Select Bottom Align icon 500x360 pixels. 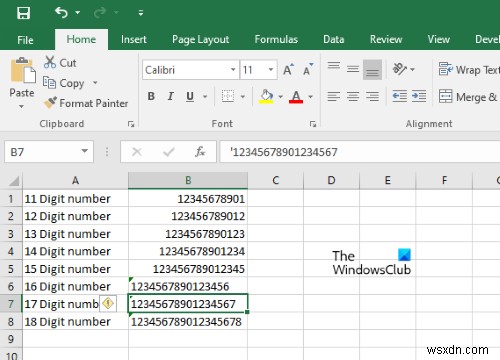(x=372, y=70)
